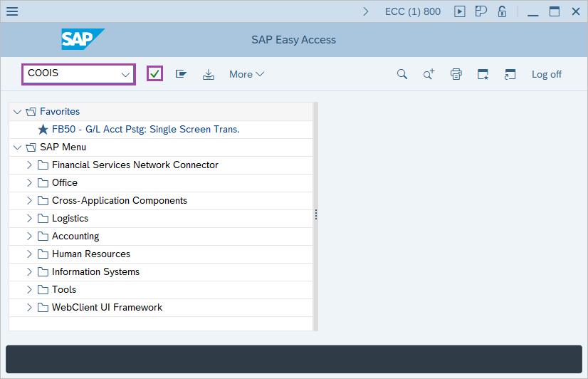
Task: Click the download/save toolbar icon
Action: click(x=209, y=74)
